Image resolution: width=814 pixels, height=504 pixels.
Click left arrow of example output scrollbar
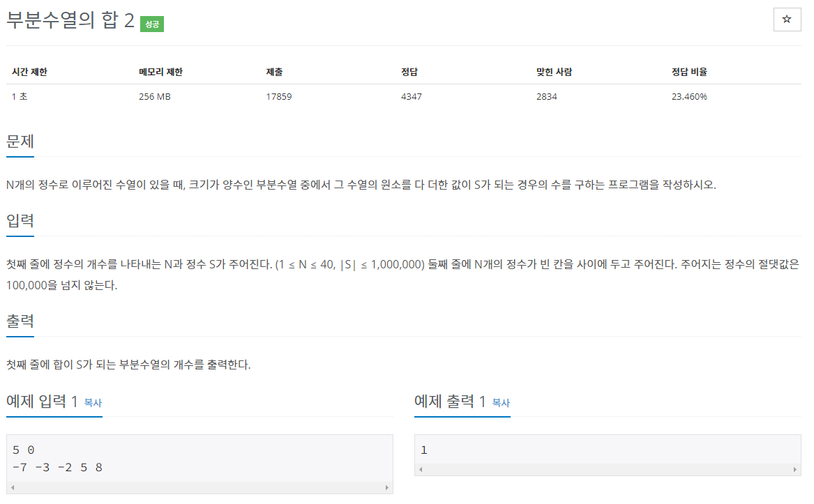pyautogui.click(x=421, y=469)
